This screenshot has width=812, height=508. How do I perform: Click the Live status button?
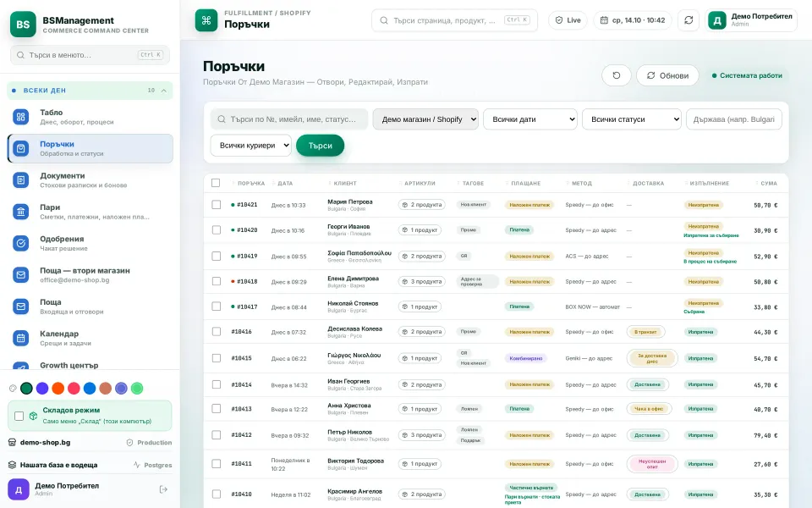568,20
